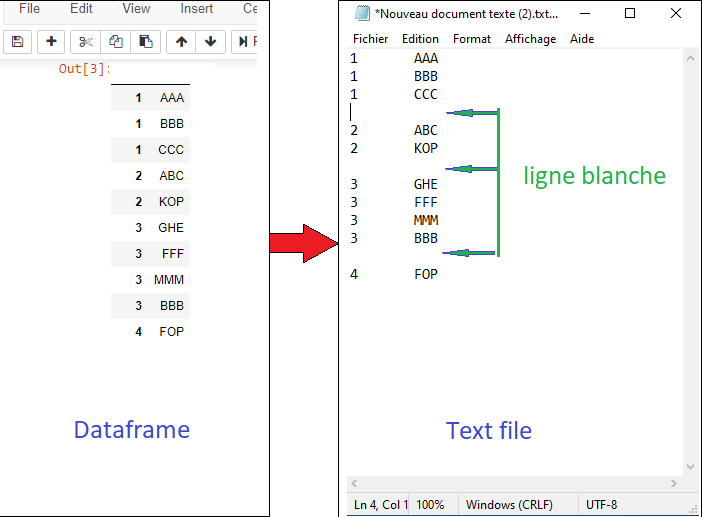Image resolution: width=702 pixels, height=517 pixels.
Task: Open the Jupyter Edit menu
Action: 81,8
